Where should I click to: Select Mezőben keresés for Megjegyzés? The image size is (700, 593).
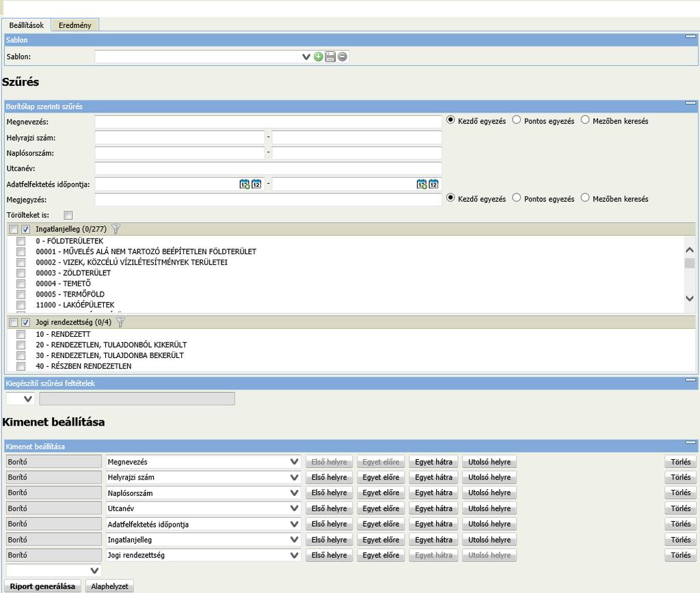(585, 197)
